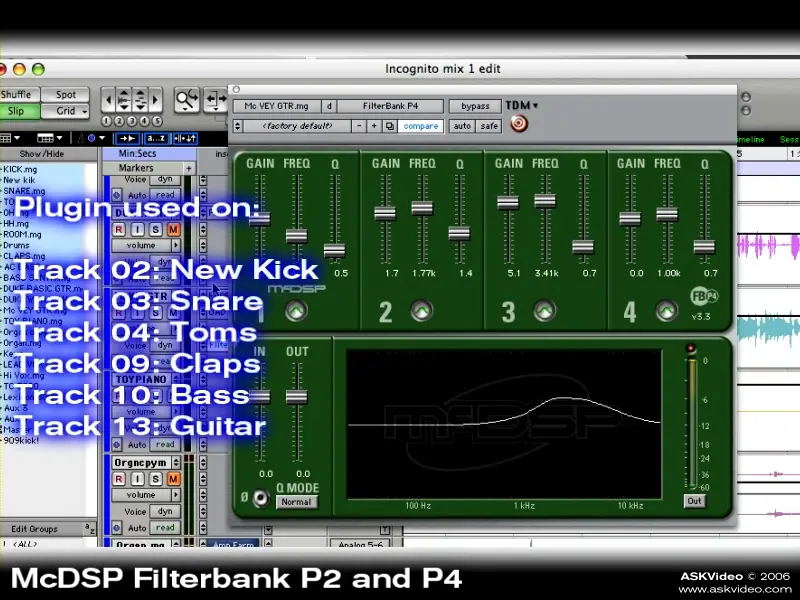The width and height of the screenshot is (800, 600).
Task: Open the Mo VEY GTR.mg track selector
Action: (x=277, y=106)
